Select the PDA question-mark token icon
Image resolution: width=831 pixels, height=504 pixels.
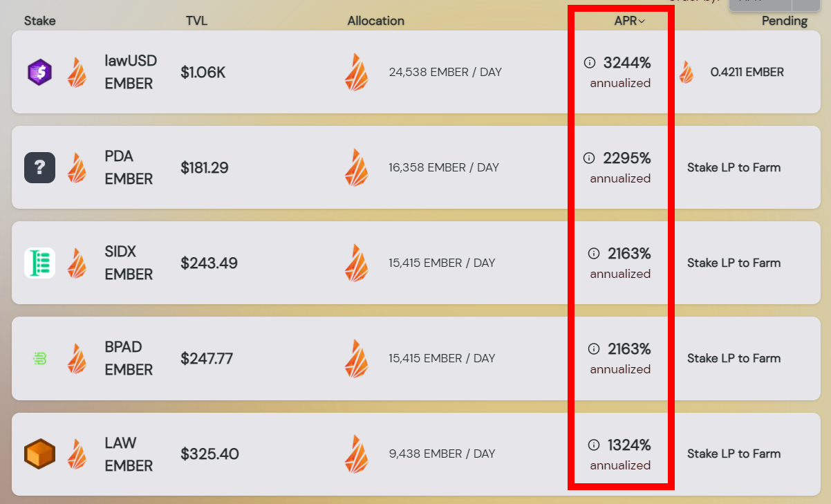coord(39,167)
